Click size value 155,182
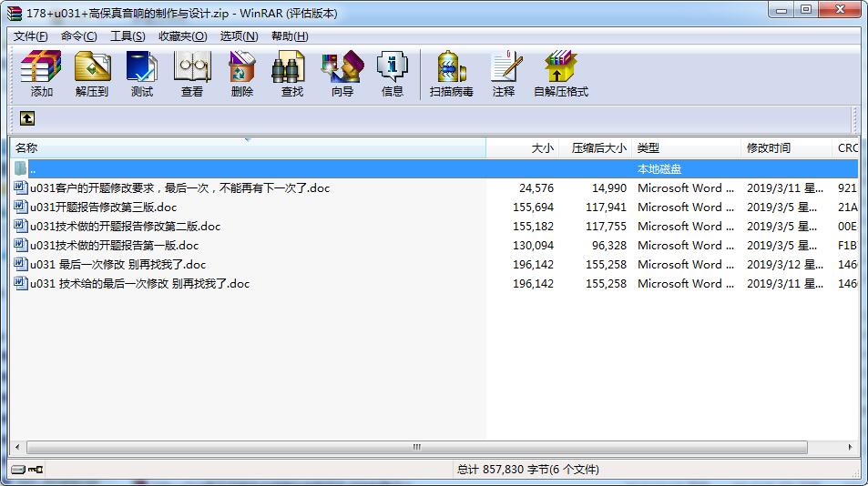The width and height of the screenshot is (868, 486). coord(533,226)
